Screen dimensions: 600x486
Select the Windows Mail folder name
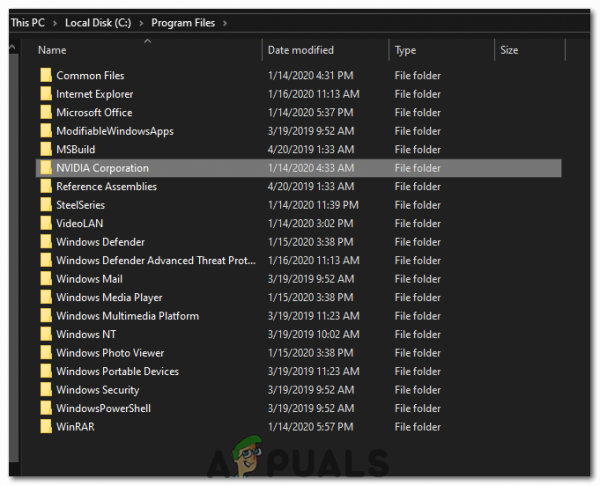point(90,279)
